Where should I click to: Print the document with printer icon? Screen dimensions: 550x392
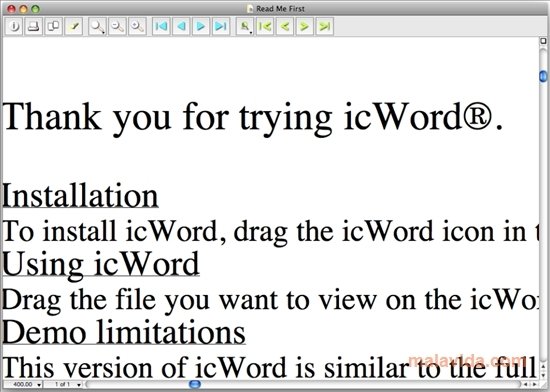tap(34, 26)
